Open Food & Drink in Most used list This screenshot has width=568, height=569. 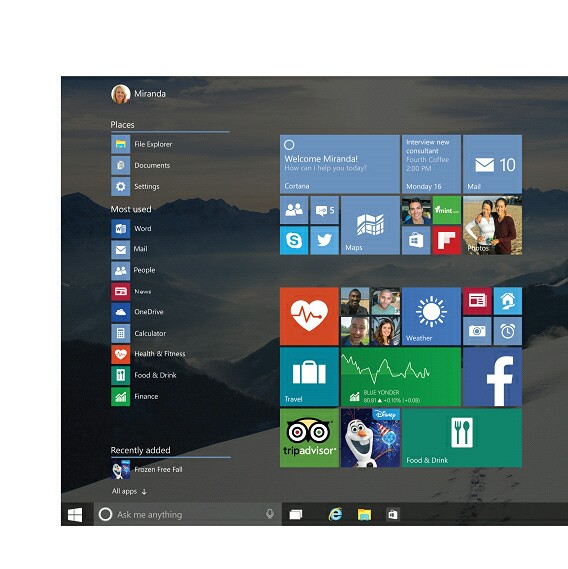click(144, 375)
